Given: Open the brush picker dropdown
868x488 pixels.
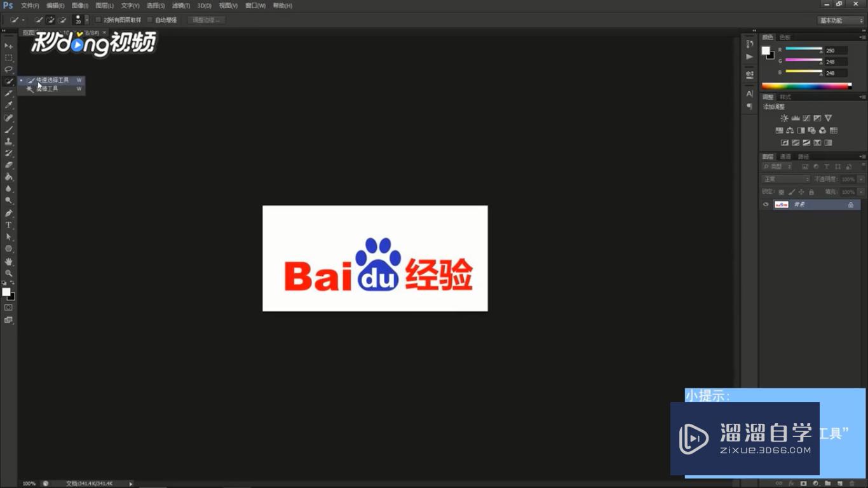Looking at the screenshot, I should tap(87, 20).
